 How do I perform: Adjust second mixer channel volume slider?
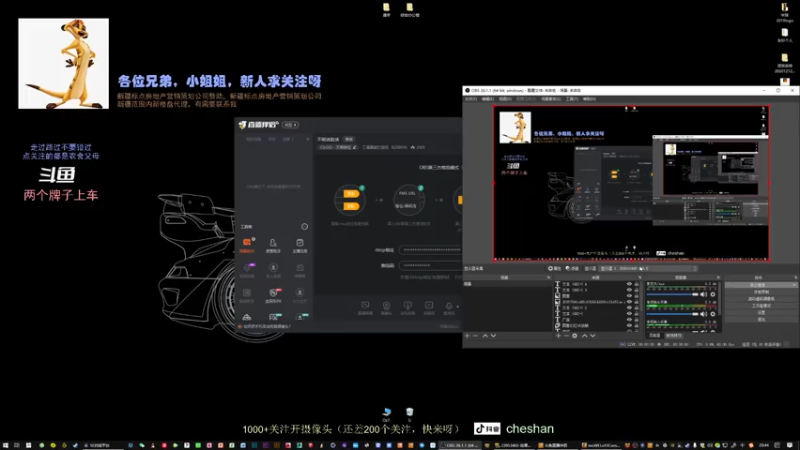(672, 314)
